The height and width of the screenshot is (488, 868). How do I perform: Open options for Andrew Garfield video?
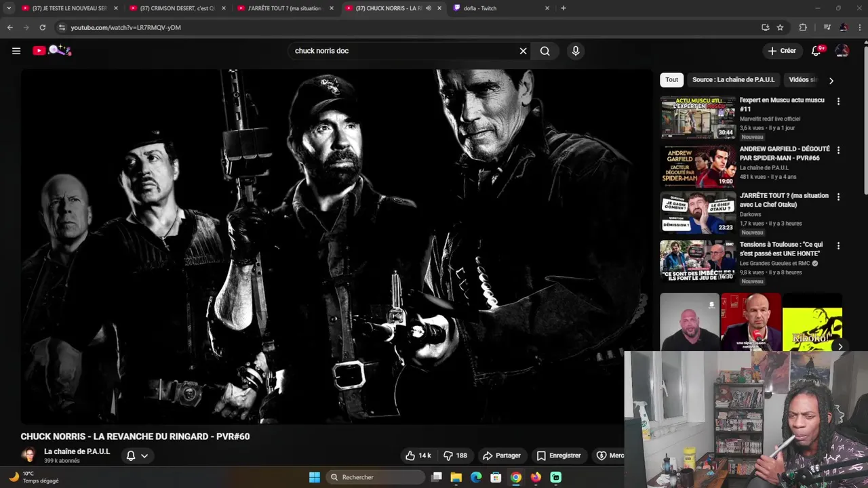[838, 150]
